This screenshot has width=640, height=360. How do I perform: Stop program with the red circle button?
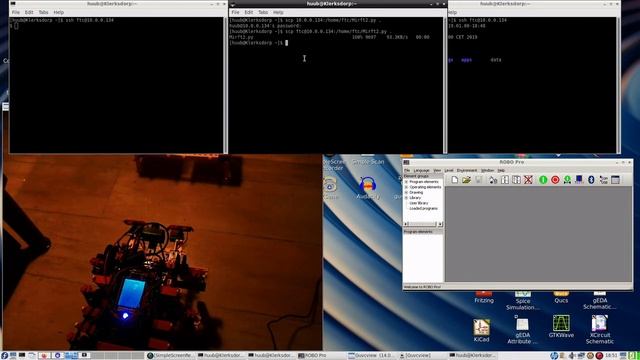coord(555,180)
